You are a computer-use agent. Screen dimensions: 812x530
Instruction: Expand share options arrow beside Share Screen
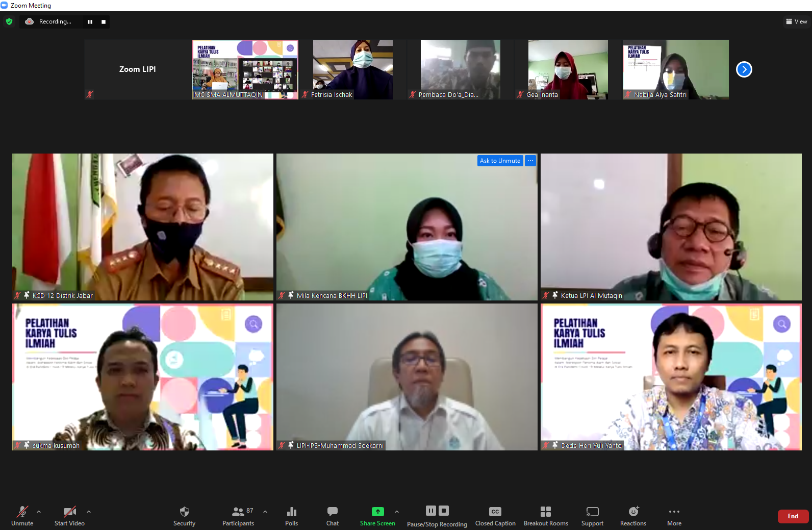[x=397, y=512]
